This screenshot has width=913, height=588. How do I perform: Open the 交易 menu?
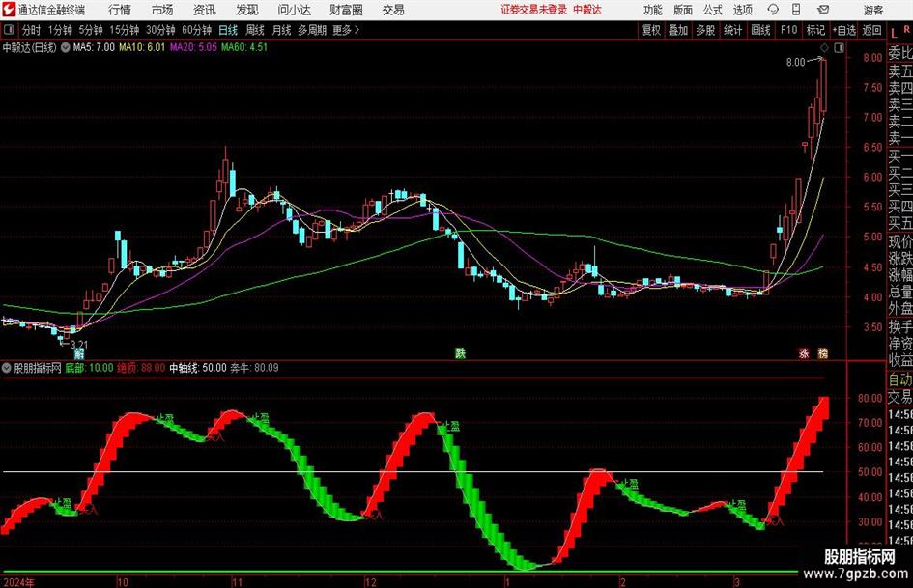pyautogui.click(x=393, y=10)
